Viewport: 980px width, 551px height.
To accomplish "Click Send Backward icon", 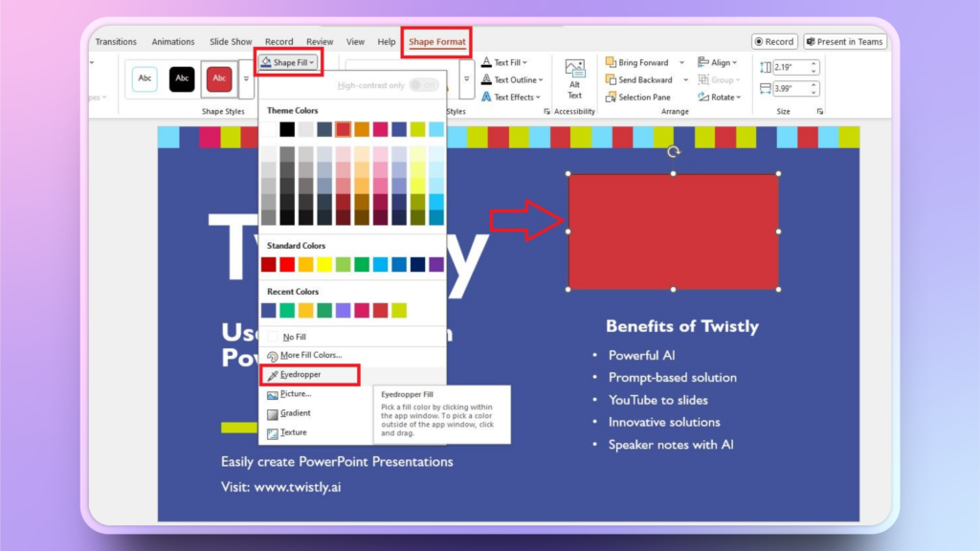I will (611, 80).
